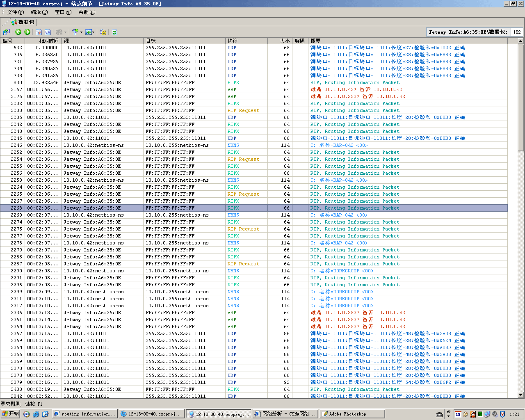This screenshot has width=525, height=420.
Task: Sort packets by the 协议 column header
Action: tap(246, 41)
